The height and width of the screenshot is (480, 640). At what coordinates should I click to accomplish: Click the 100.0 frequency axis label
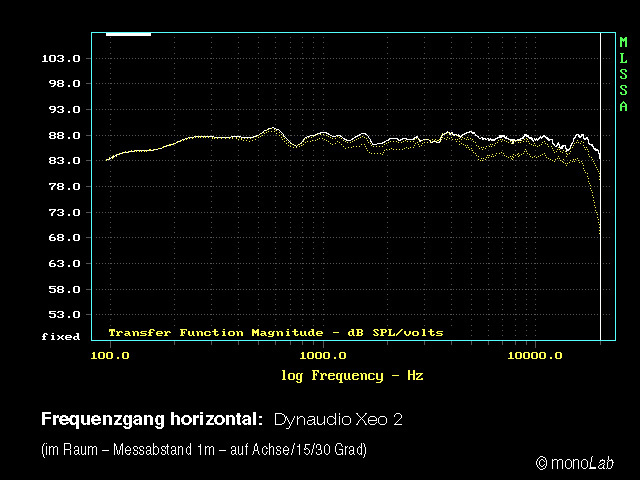(x=110, y=356)
